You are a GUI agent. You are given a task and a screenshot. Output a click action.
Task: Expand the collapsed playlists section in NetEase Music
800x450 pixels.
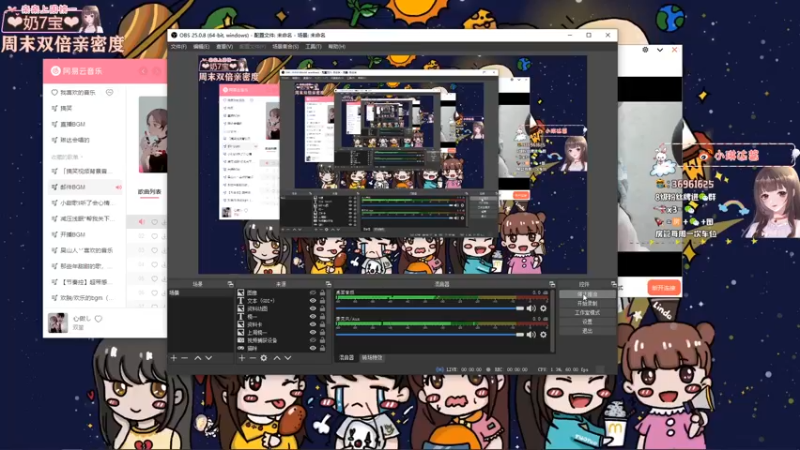[x=67, y=157]
